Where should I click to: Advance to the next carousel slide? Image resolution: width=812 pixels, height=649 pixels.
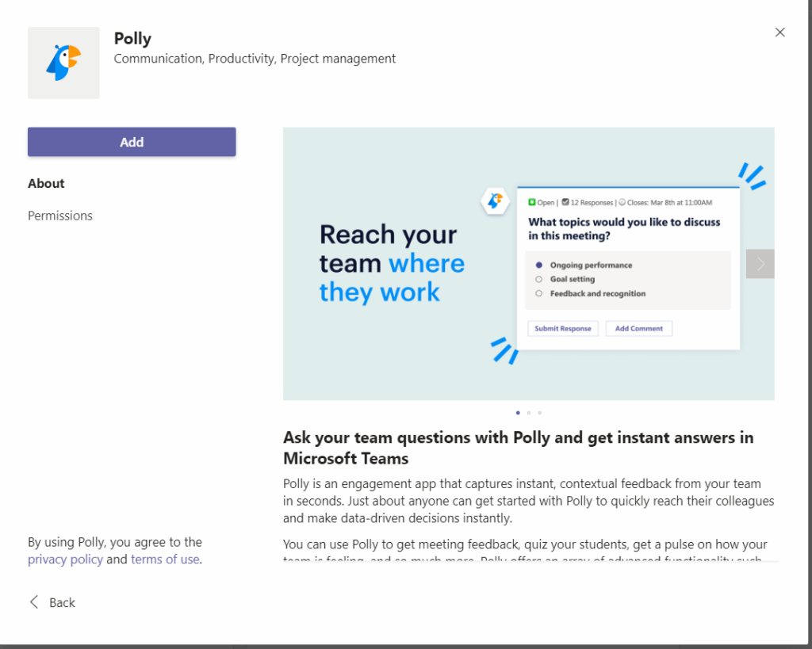[x=760, y=264]
